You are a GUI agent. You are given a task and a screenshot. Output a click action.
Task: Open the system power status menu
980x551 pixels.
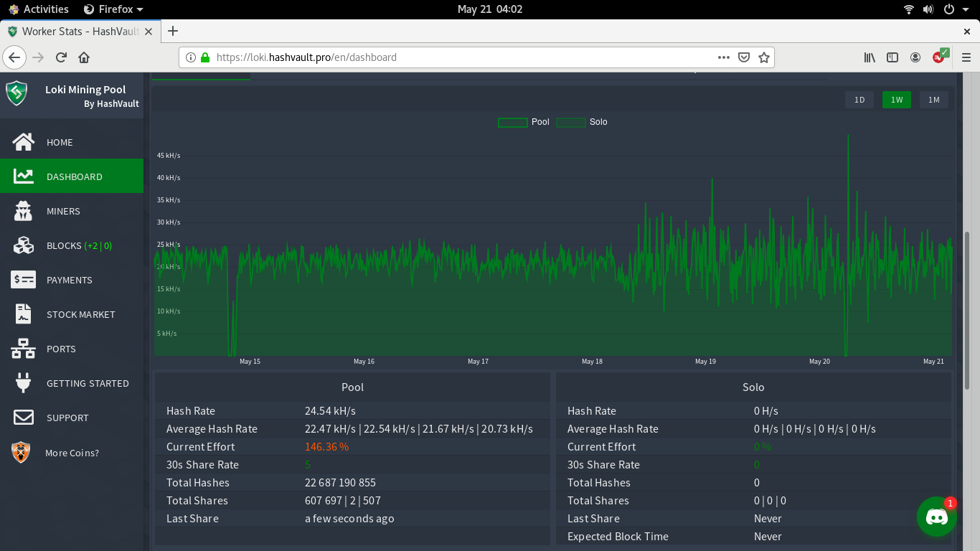click(x=947, y=9)
